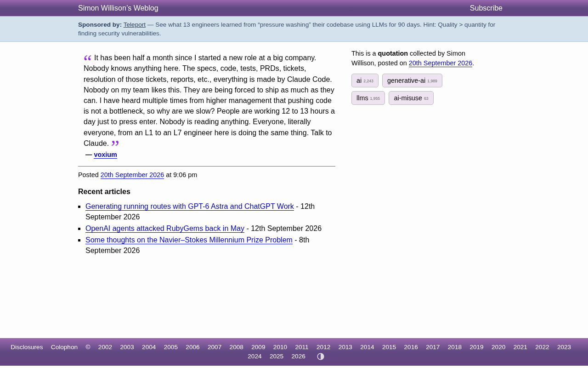
Task: Go to the Disclosures page
Action: point(27,347)
